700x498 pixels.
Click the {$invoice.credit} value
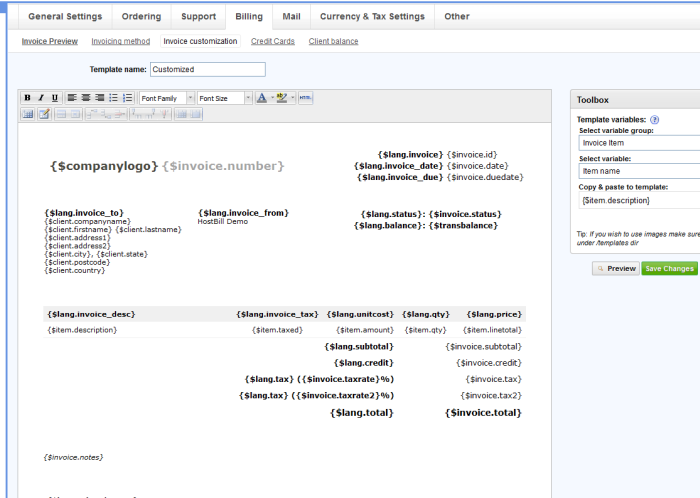pos(489,363)
